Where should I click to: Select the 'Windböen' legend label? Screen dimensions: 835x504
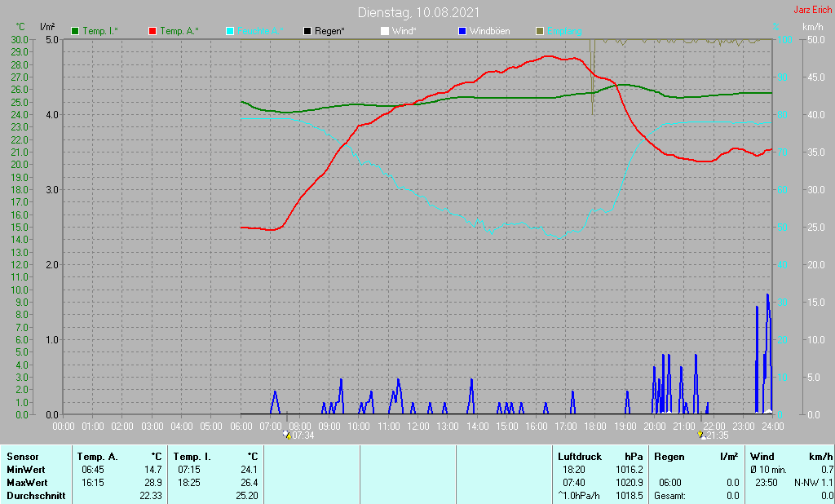click(489, 31)
